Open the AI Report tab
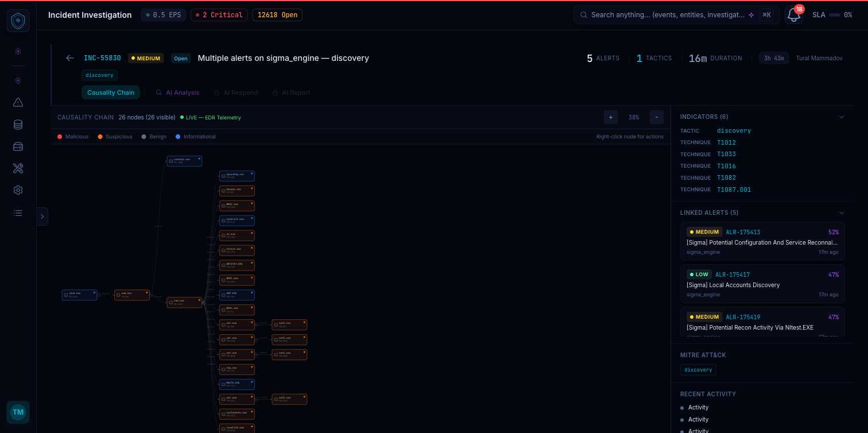This screenshot has height=433, width=868. tap(292, 92)
